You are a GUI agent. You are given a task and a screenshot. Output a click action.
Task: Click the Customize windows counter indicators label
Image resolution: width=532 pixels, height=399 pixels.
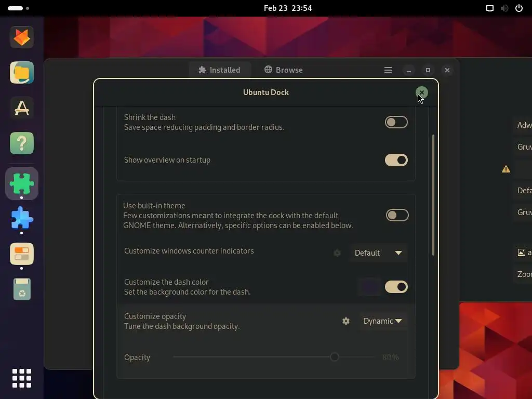point(189,251)
